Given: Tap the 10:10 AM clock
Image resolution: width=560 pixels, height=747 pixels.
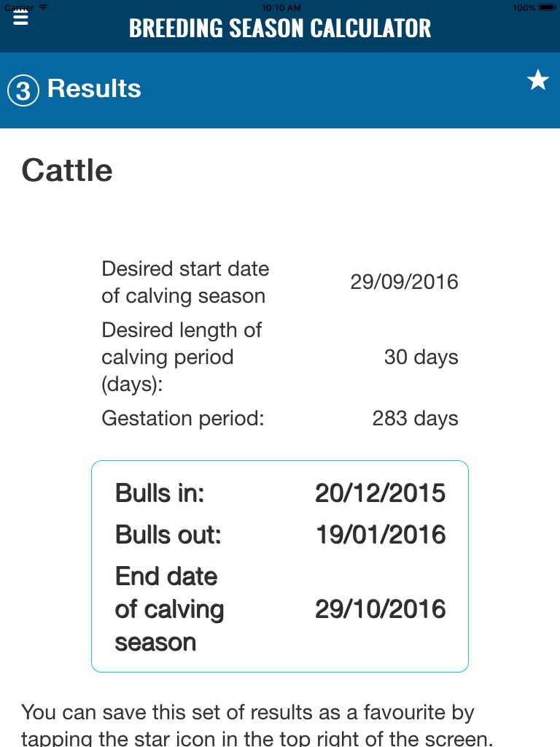Looking at the screenshot, I should point(281,7).
